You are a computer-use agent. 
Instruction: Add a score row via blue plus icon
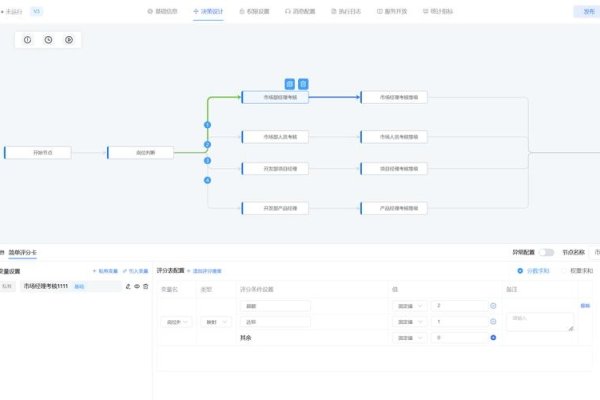(493, 338)
